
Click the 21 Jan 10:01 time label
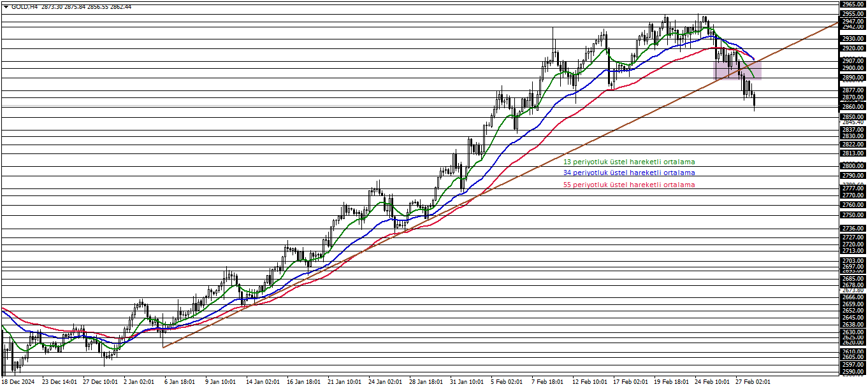(344, 381)
